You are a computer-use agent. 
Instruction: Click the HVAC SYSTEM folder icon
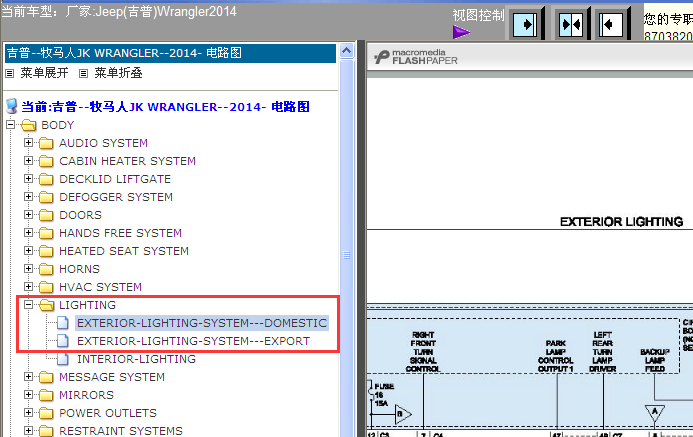pyautogui.click(x=46, y=287)
